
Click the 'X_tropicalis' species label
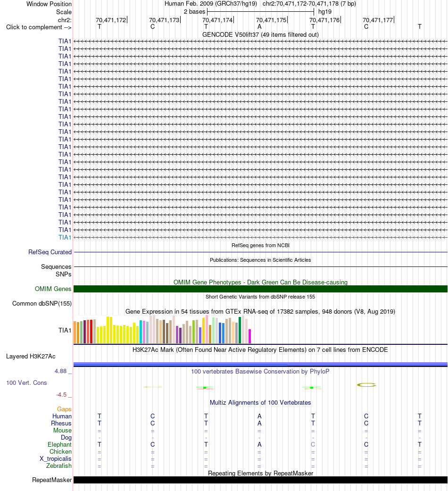click(x=56, y=459)
